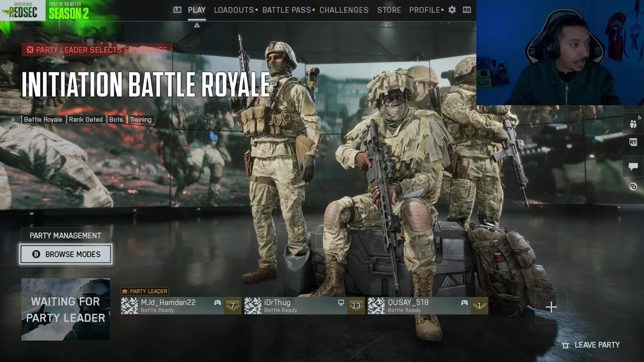
Task: Click the crown icon on Party Leader label
Action: [x=125, y=291]
